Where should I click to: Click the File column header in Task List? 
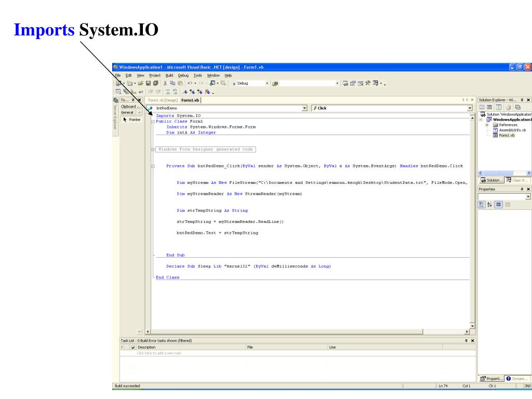(x=287, y=348)
